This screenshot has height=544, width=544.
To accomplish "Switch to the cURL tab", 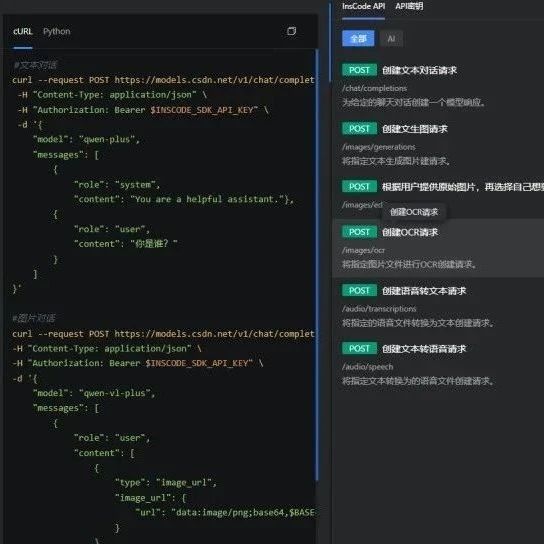I will click(x=23, y=32).
